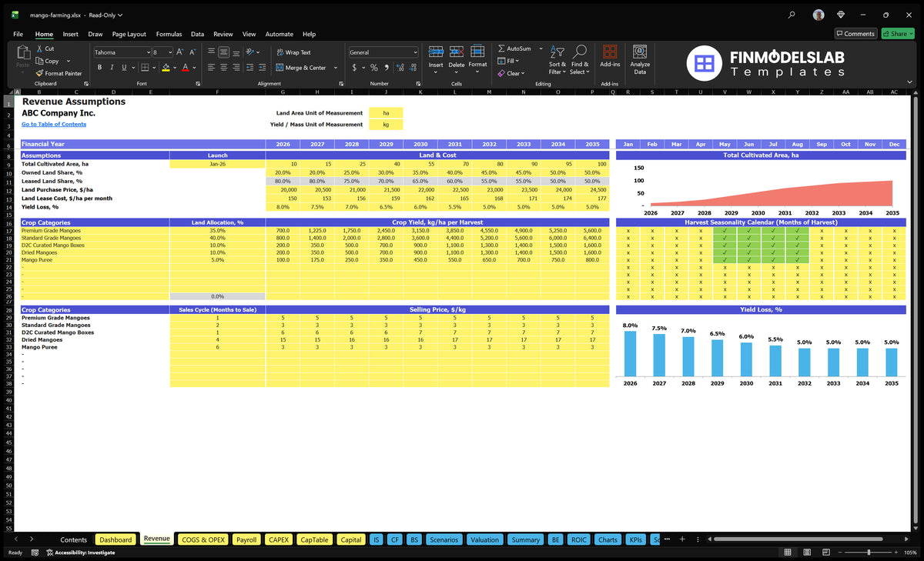The image size is (924, 561).
Task: Toggle Bold formatting
Action: tap(100, 68)
